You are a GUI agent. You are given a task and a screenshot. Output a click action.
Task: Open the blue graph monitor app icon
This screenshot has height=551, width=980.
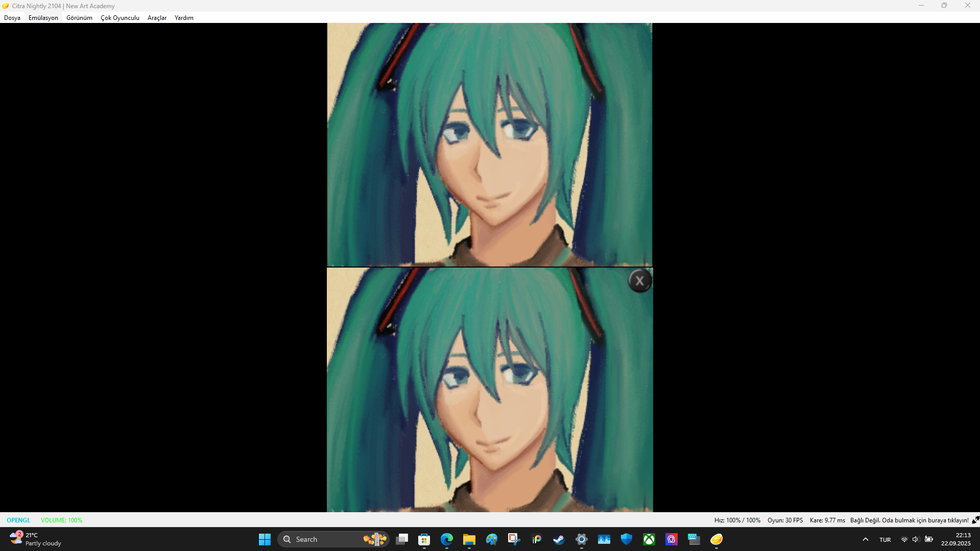604,539
